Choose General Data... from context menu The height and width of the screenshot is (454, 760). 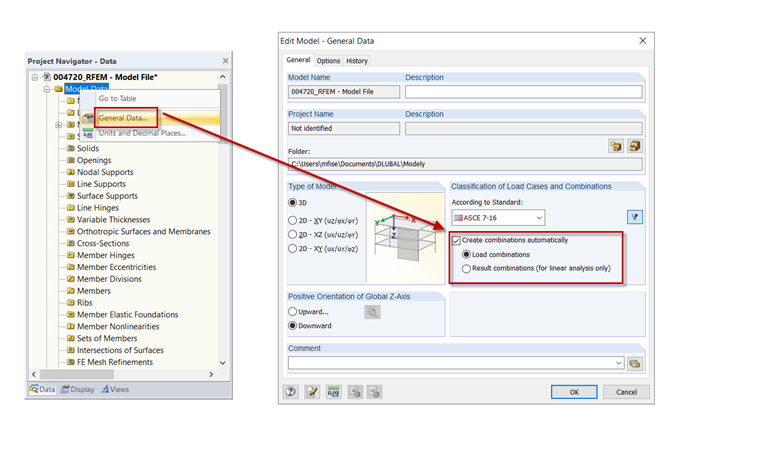pos(123,118)
